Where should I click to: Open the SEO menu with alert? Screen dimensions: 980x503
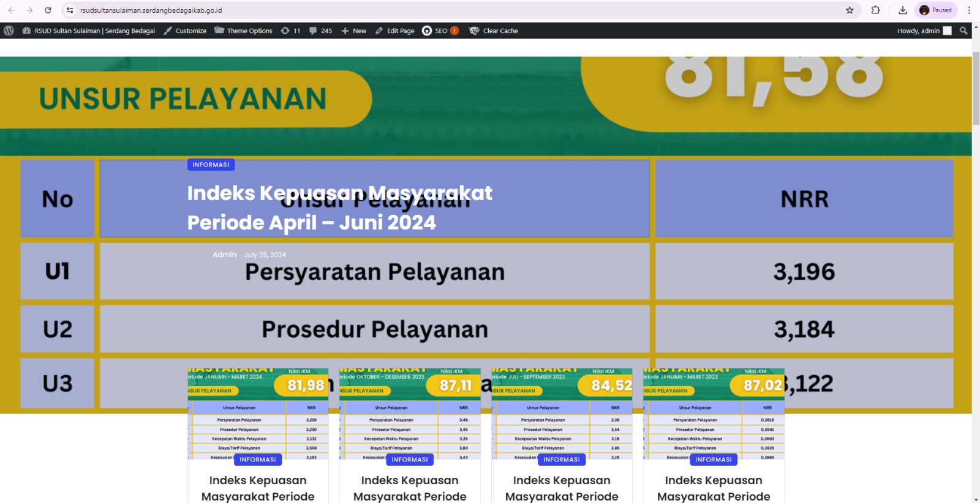point(440,31)
